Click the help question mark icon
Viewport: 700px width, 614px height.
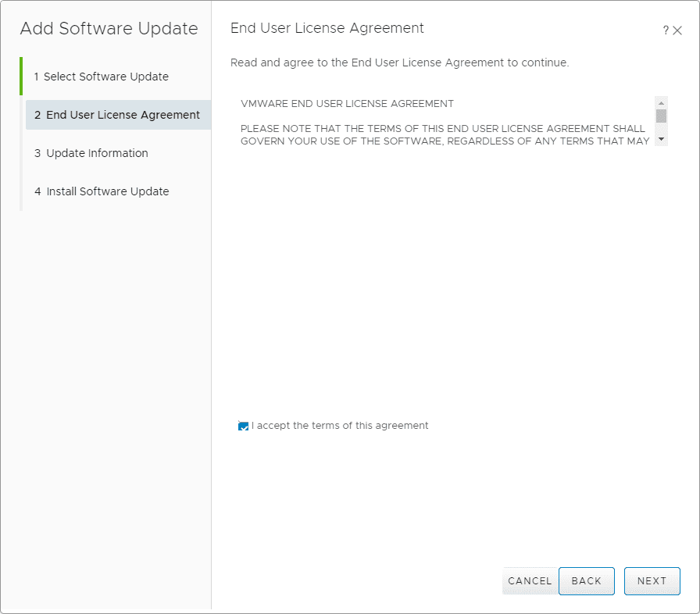click(666, 30)
